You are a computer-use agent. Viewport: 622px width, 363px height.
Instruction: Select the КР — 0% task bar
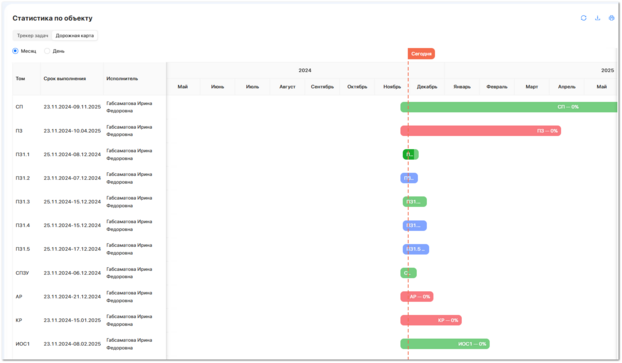[x=431, y=320]
